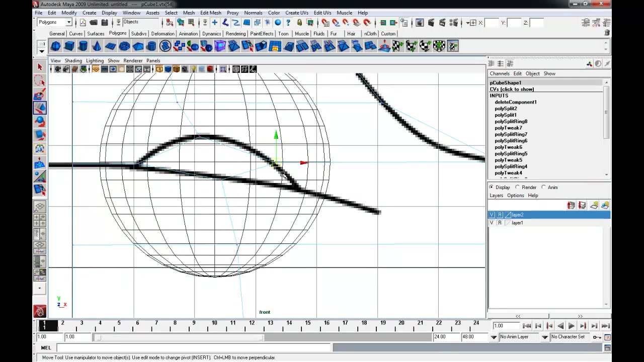The image size is (644, 362).
Task: Create polygon torus from shelf
Action: pyautogui.click(x=124, y=46)
